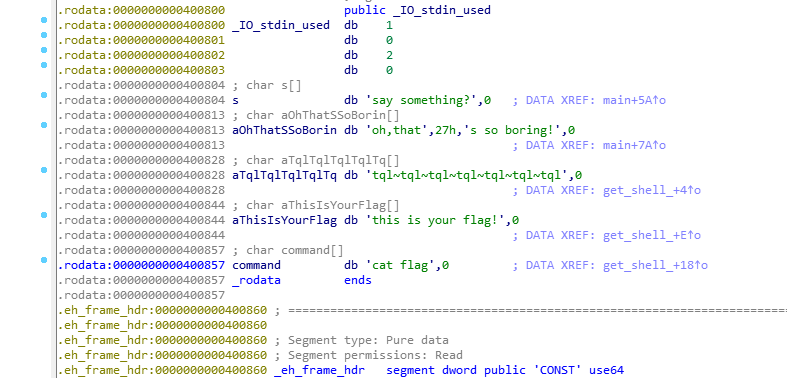Select the public _IO_stdin_used declaration
Viewport: 787px width, 378px height.
(x=418, y=10)
